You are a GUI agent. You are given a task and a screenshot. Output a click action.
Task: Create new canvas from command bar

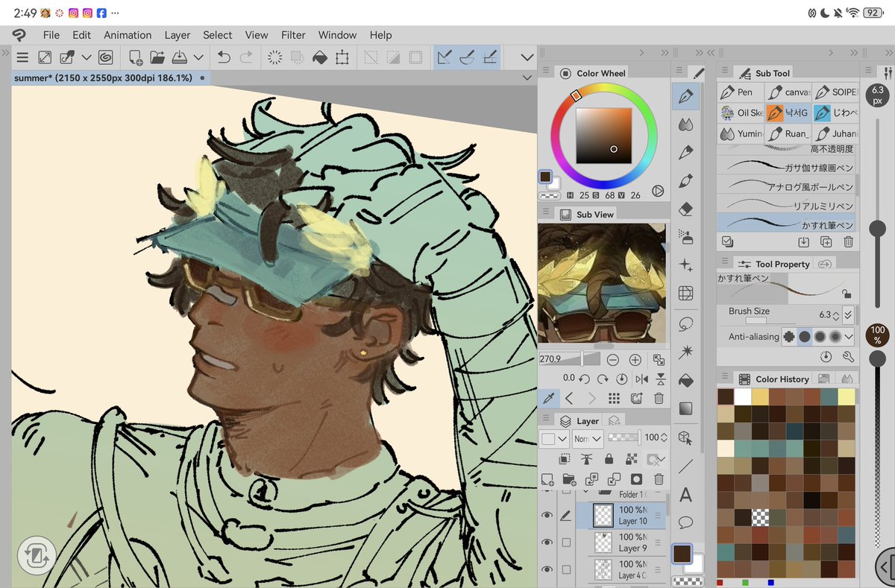coord(136,57)
